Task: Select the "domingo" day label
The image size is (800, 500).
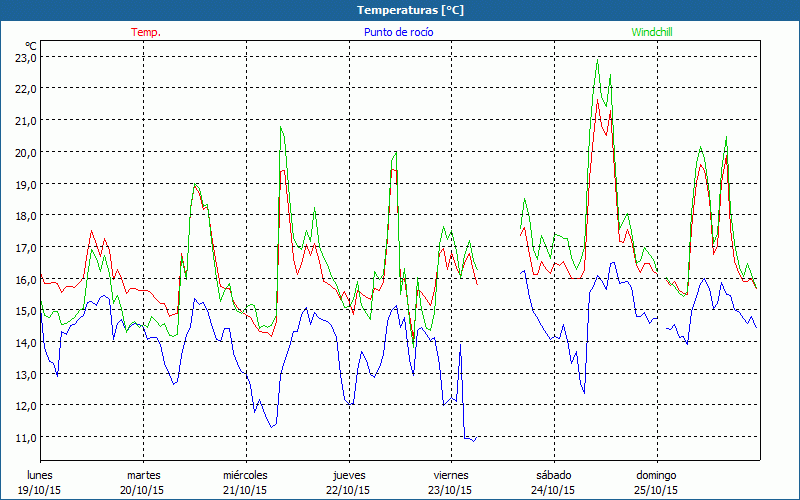Action: (656, 475)
